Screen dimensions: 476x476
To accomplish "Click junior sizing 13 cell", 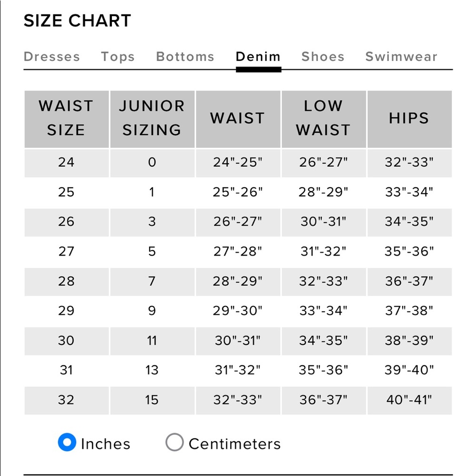I will (x=152, y=370).
